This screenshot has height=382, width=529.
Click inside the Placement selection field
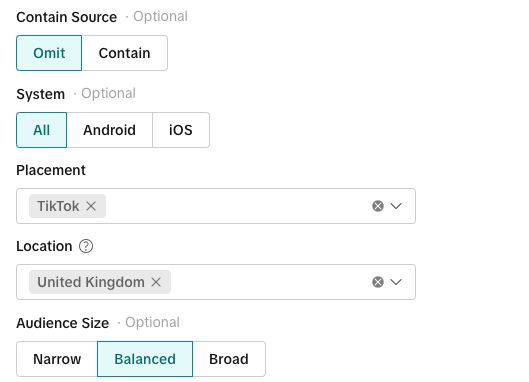(216, 206)
